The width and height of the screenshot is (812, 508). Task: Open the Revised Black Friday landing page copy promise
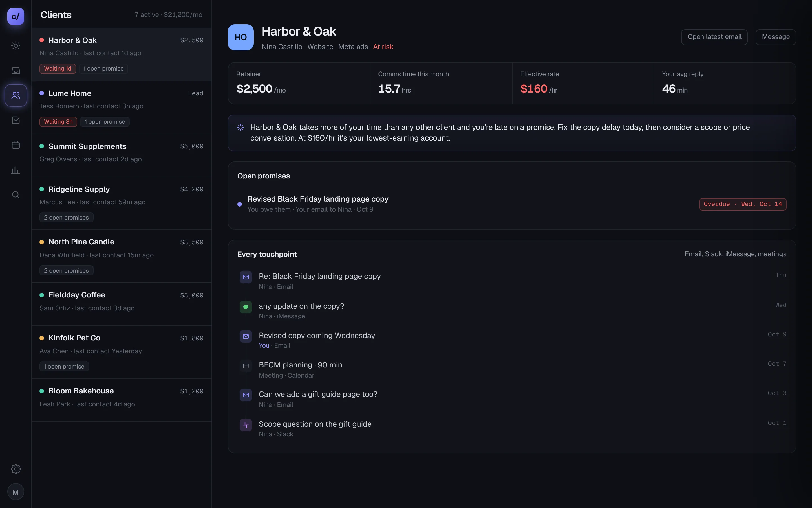[x=512, y=204]
